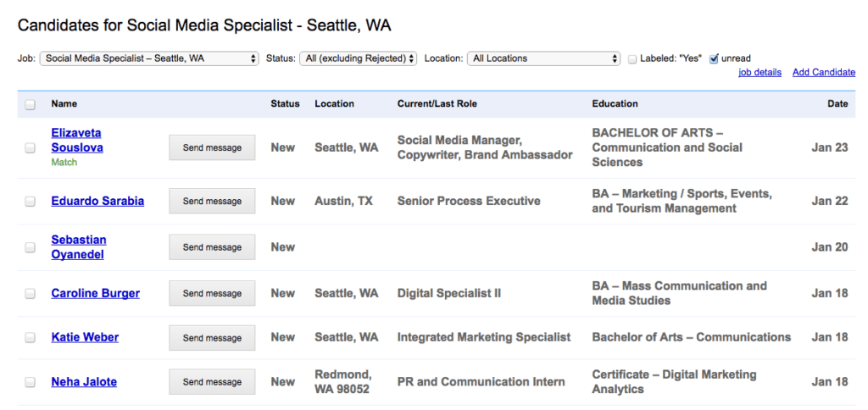This screenshot has width=868, height=410.
Task: Enable the Labeled "Yes" checkbox
Action: click(x=632, y=58)
